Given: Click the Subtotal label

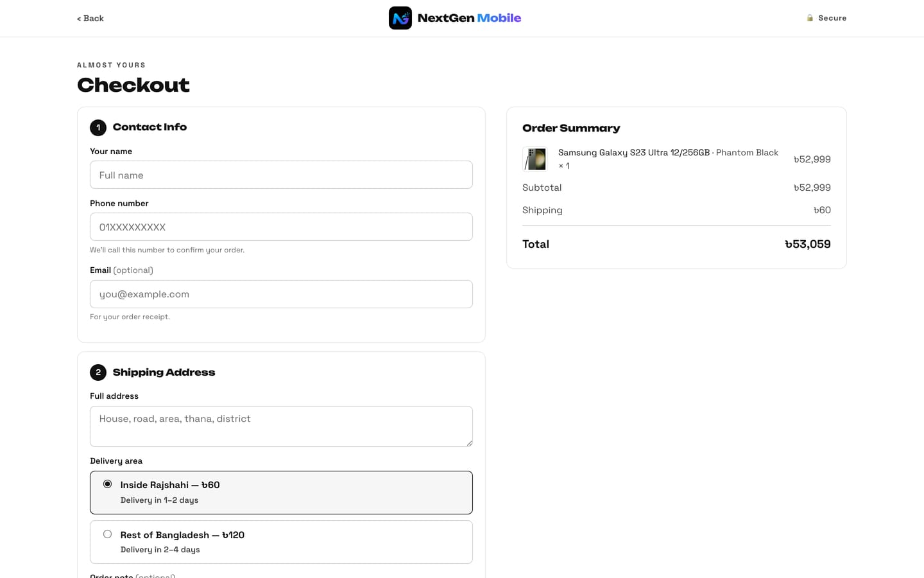Looking at the screenshot, I should [542, 188].
